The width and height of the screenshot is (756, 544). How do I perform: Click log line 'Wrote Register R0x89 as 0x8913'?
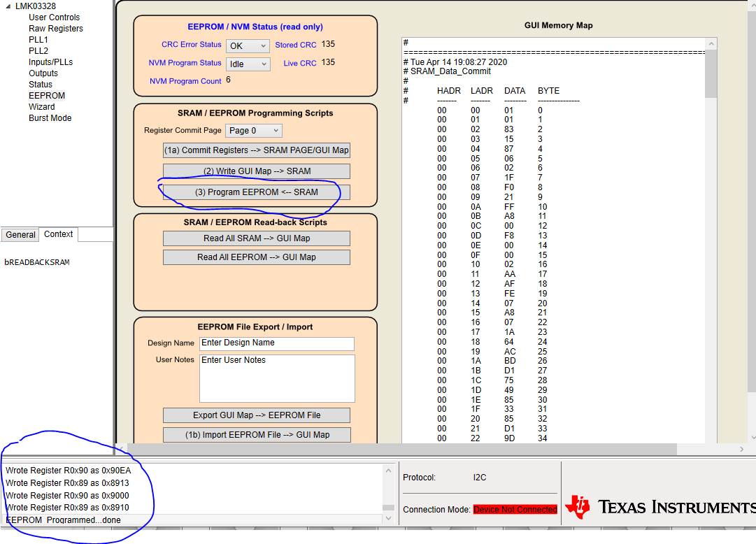[x=67, y=482]
